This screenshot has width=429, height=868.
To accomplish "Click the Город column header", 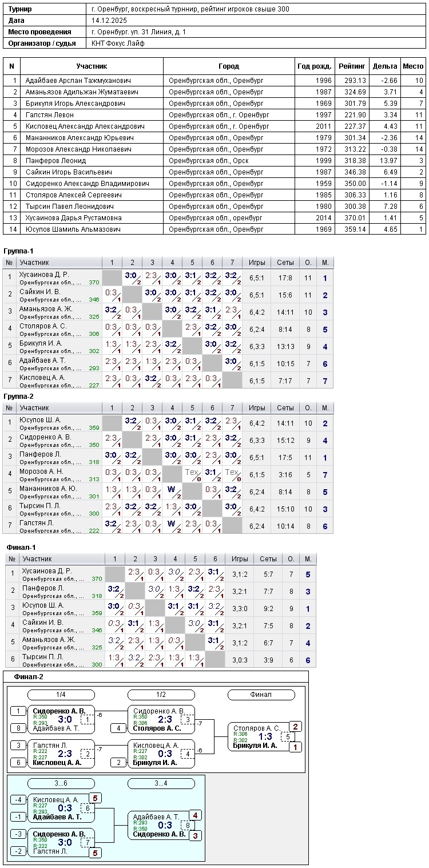I will [229, 66].
